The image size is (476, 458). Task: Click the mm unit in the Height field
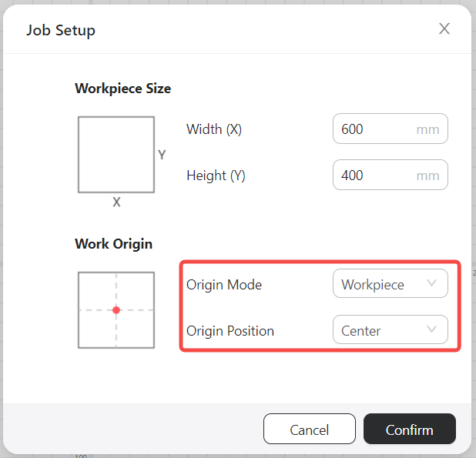[x=427, y=176]
